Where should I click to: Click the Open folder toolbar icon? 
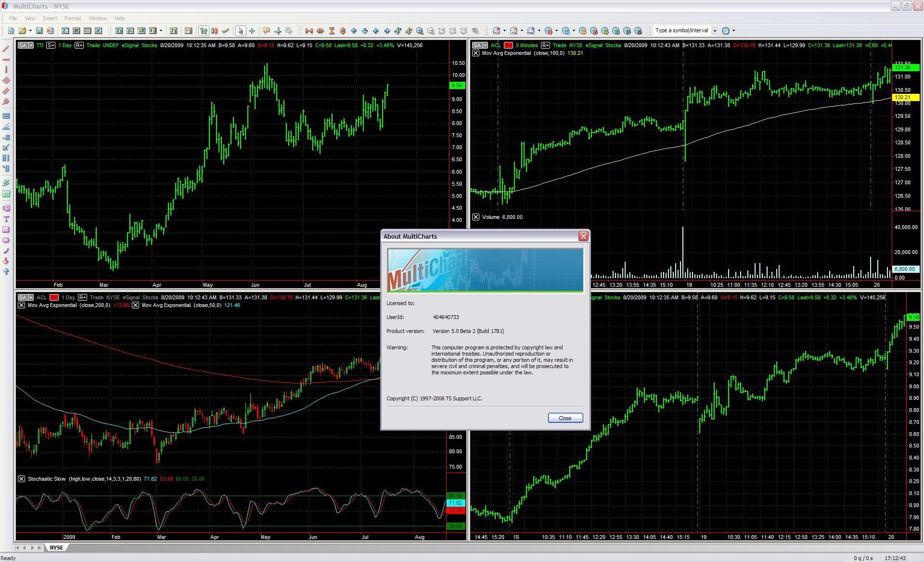(x=22, y=31)
